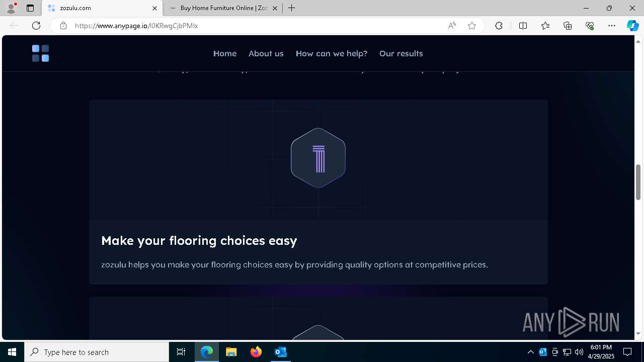The image size is (644, 362).
Task: Go to Our results nav link
Action: click(x=401, y=53)
